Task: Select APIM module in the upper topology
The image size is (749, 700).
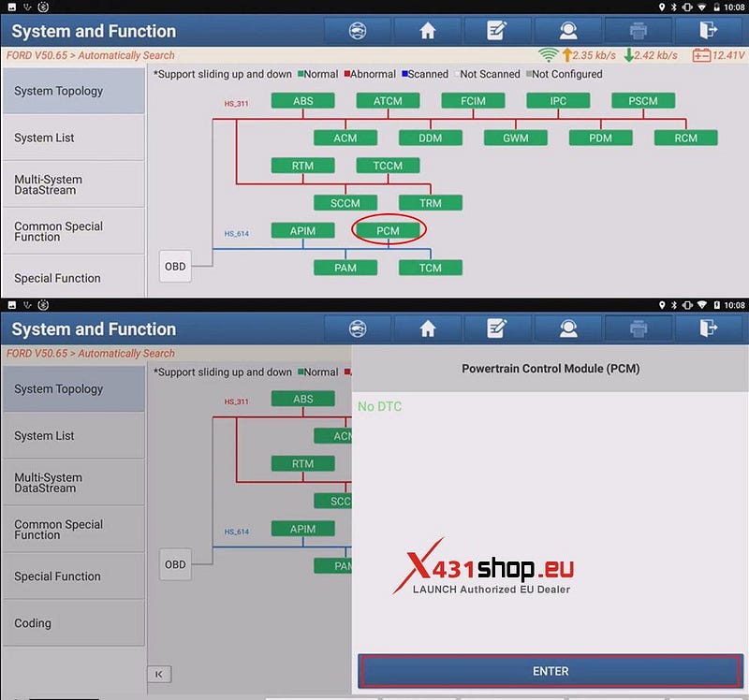Action: (302, 230)
